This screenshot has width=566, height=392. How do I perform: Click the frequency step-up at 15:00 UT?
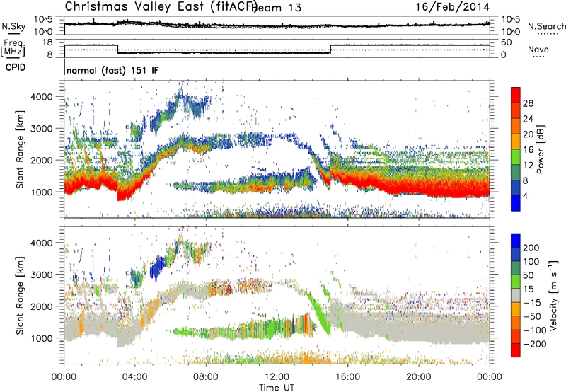click(330, 49)
